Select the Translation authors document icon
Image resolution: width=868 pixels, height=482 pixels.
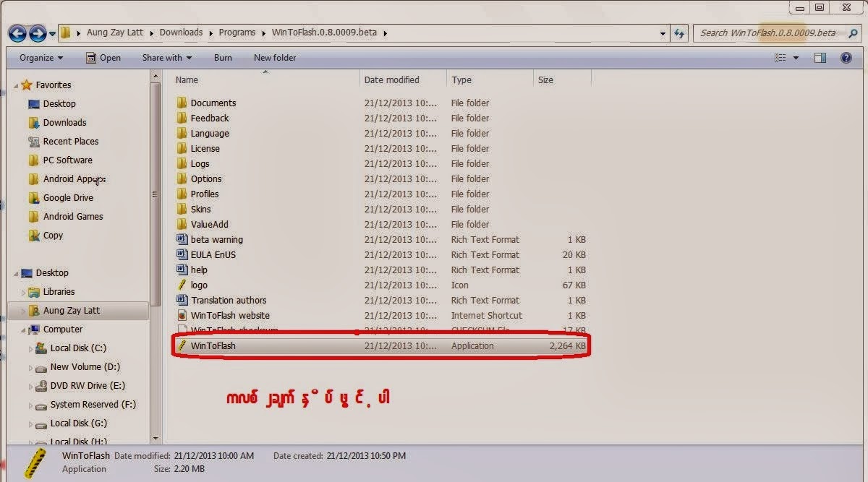(182, 300)
